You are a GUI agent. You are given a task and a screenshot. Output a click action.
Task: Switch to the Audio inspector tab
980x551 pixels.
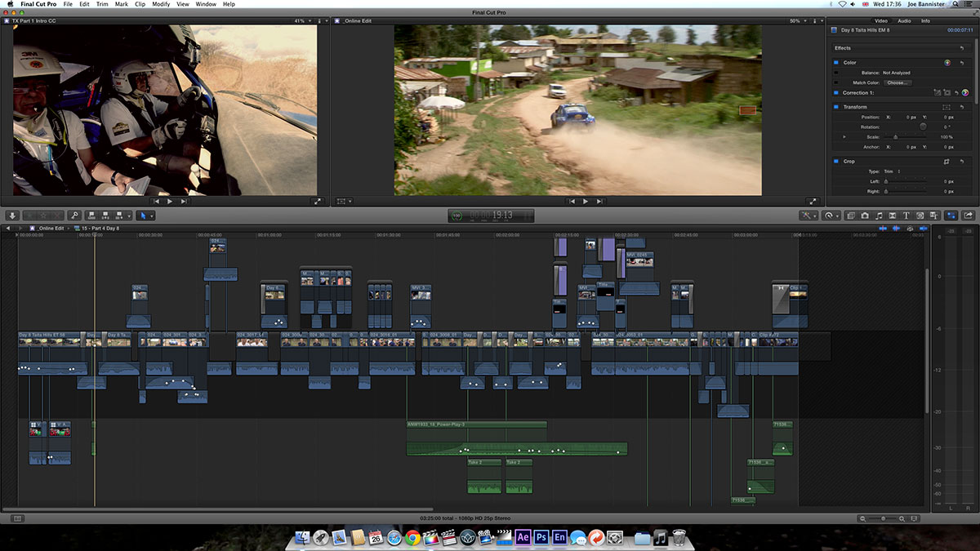point(904,20)
